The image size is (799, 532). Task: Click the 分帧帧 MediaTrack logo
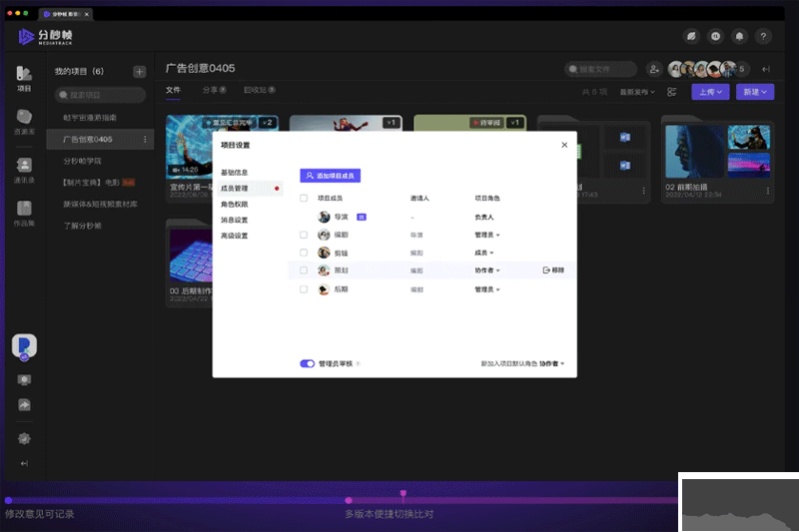pyautogui.click(x=46, y=36)
